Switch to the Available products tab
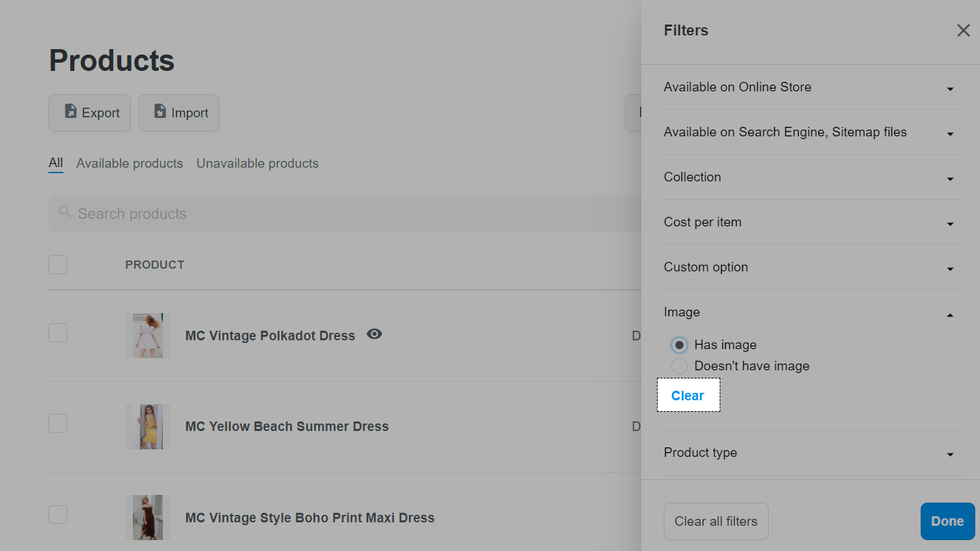The width and height of the screenshot is (980, 551). pos(129,164)
